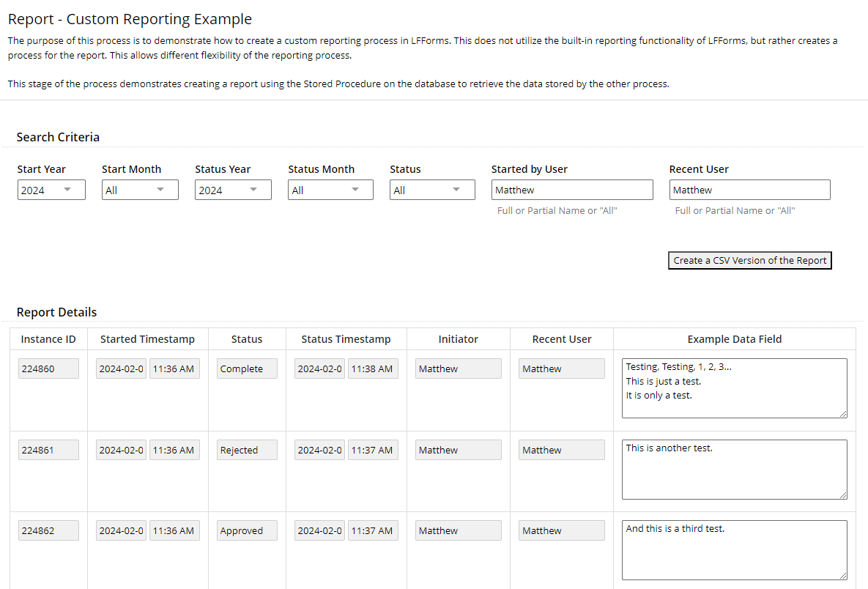868x589 pixels.
Task: Click the Instance ID field showing 224862
Action: click(x=48, y=530)
